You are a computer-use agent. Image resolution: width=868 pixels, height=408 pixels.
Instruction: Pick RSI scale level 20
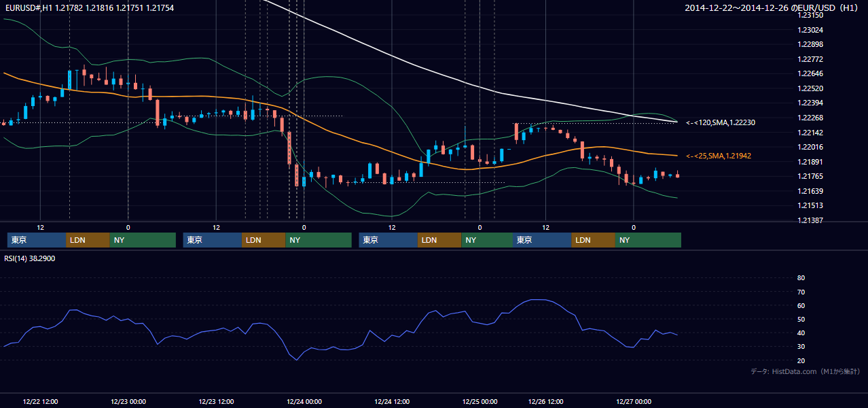(801, 360)
